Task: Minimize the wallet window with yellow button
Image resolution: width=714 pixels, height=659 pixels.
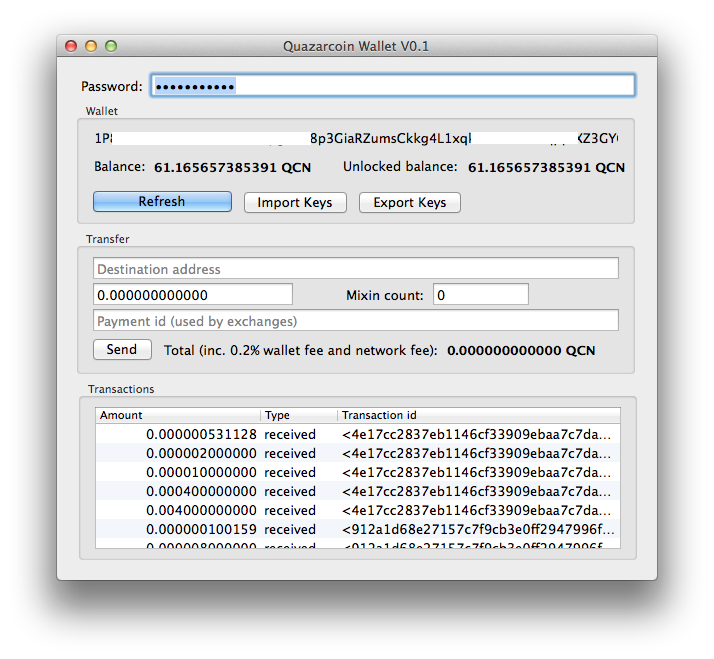Action: [x=91, y=46]
